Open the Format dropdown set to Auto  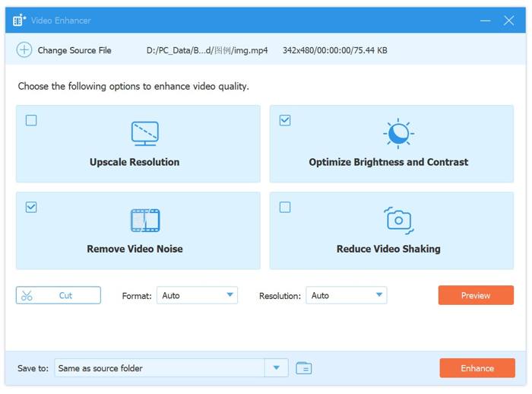point(198,295)
